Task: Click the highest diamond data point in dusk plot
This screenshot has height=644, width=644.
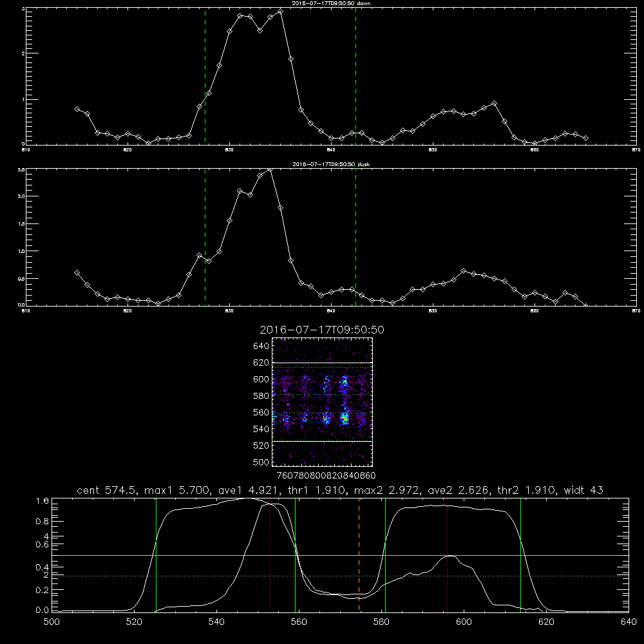Action: pos(270,169)
